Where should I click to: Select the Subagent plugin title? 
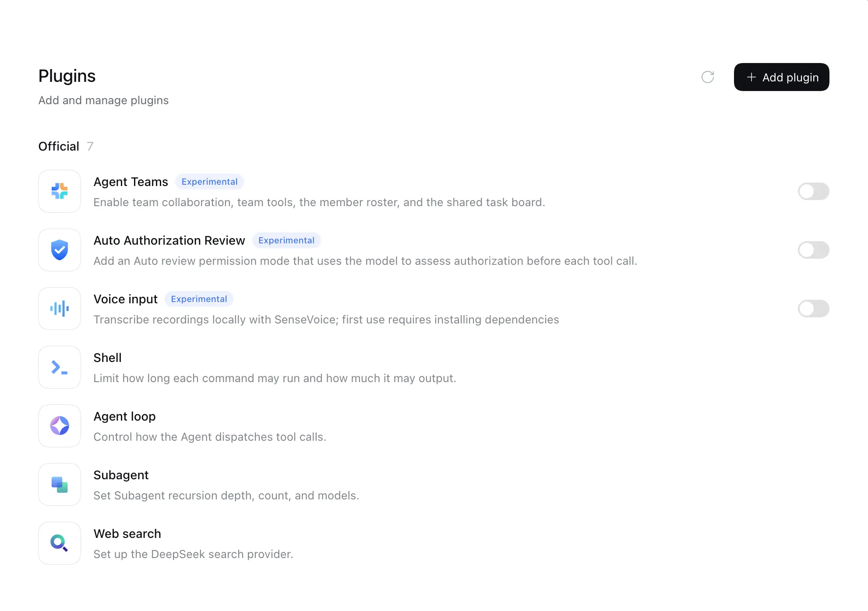click(121, 475)
